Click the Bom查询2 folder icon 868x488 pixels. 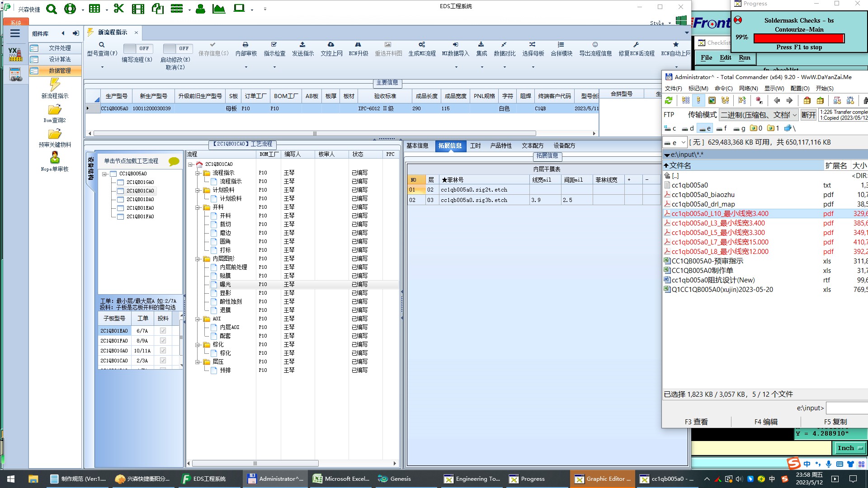[55, 110]
